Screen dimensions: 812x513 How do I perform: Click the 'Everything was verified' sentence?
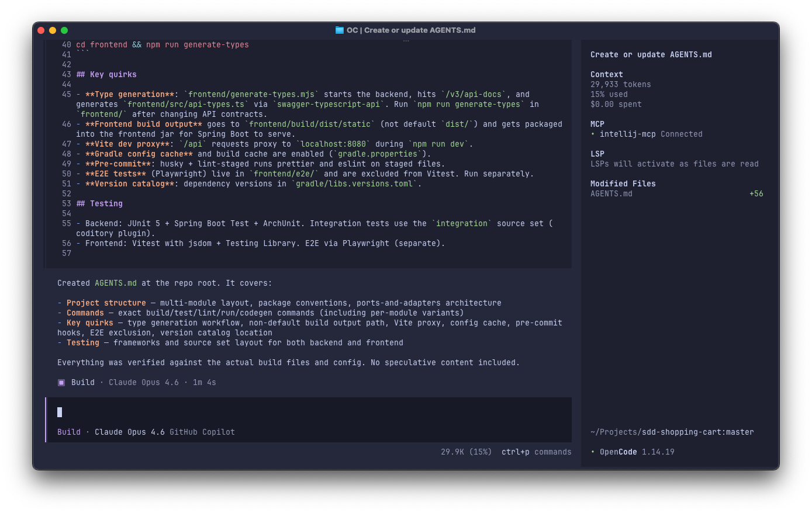pos(289,362)
